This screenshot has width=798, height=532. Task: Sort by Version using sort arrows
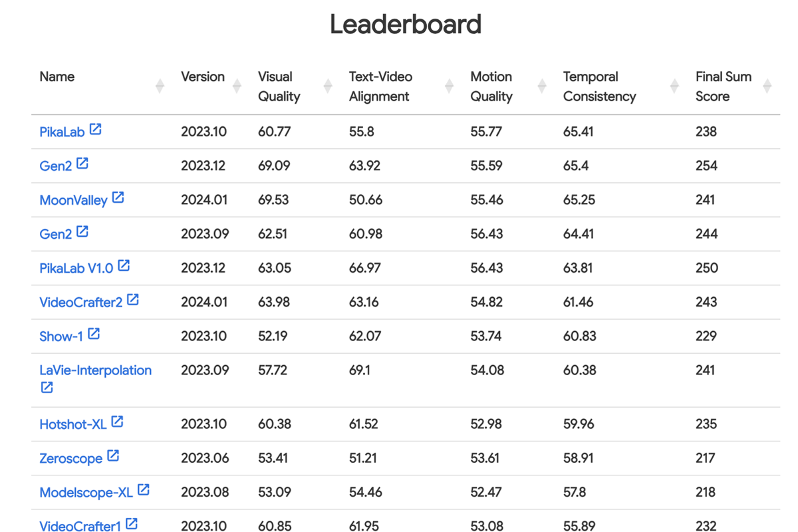pyautogui.click(x=237, y=86)
